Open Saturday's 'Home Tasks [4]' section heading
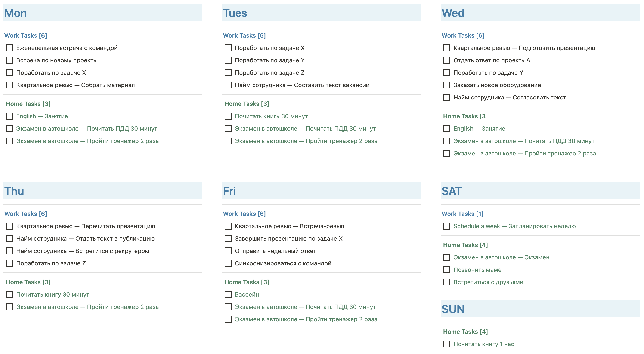644x354 pixels. (x=465, y=245)
